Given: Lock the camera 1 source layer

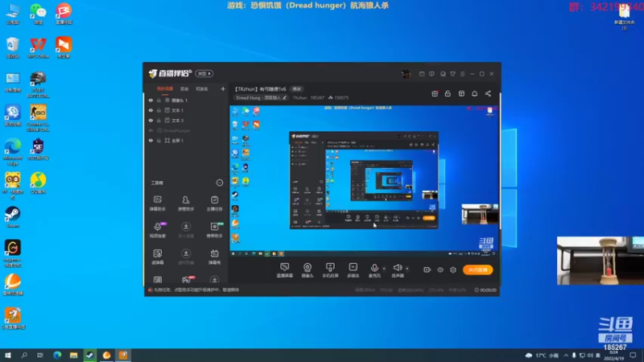Looking at the screenshot, I should 159,100.
